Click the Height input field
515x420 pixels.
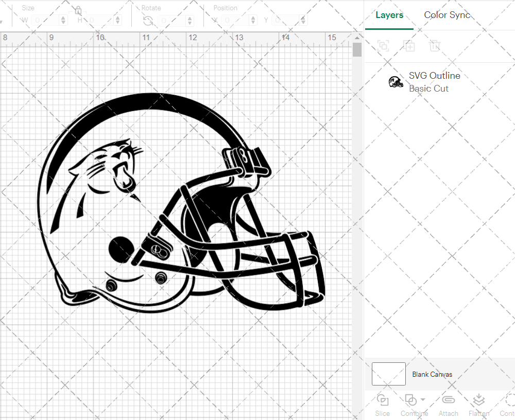point(100,21)
